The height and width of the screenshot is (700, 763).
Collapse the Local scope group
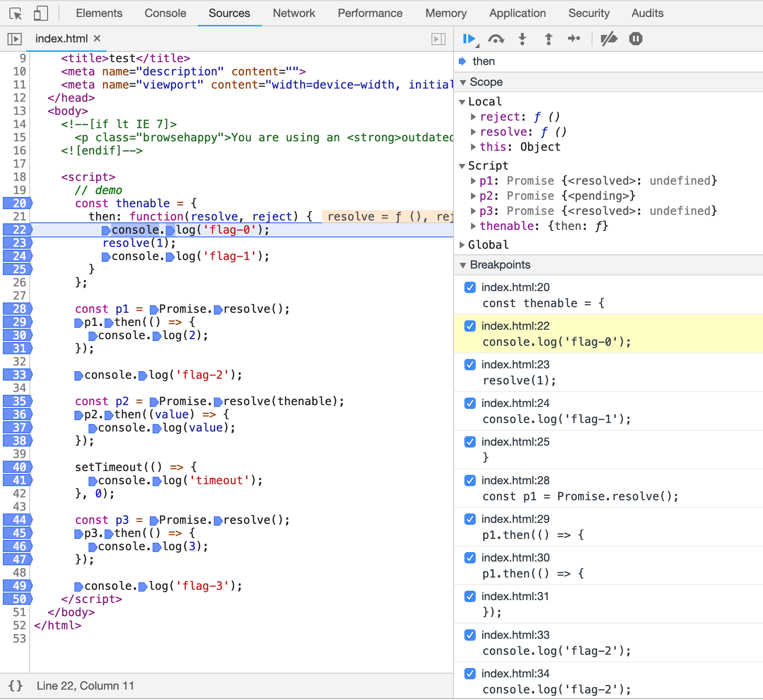462,102
